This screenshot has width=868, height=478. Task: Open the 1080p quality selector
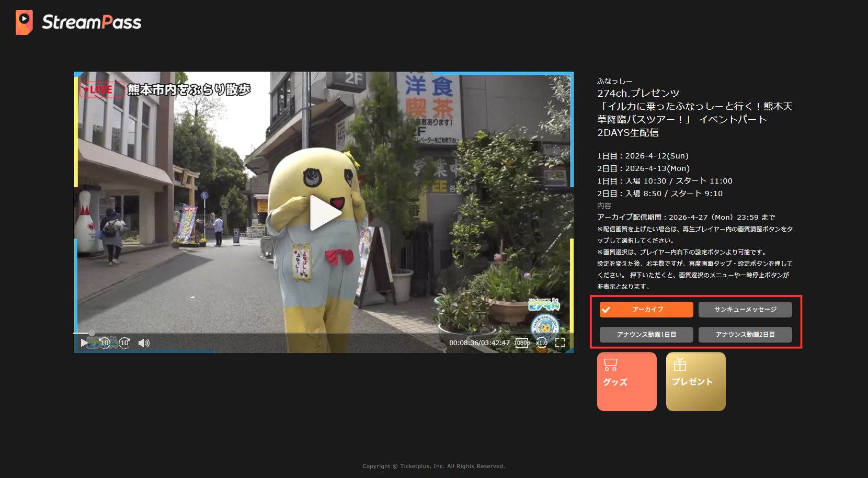point(522,343)
